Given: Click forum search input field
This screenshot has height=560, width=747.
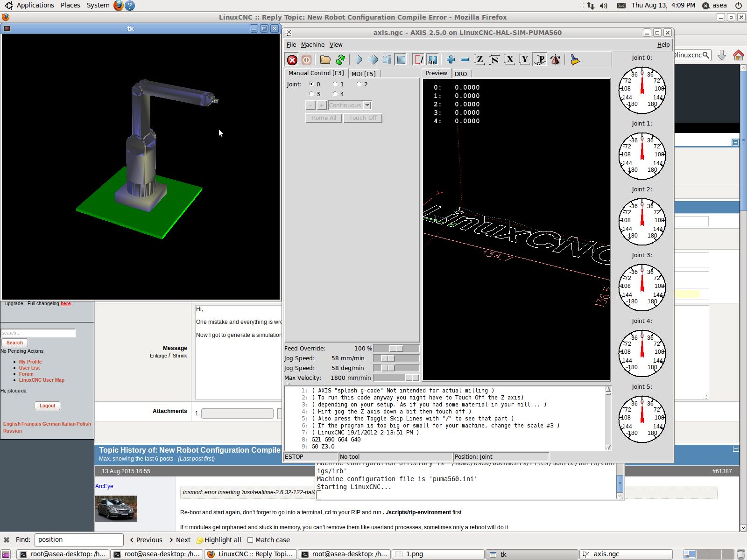Looking at the screenshot, I should pos(38,333).
